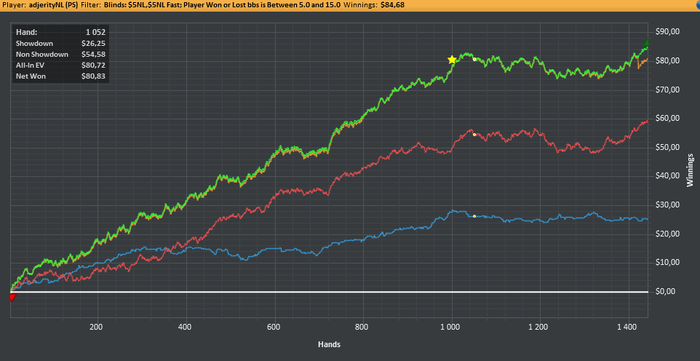Click the yellow star marker on the graph
The image size is (700, 361).
pos(452,60)
